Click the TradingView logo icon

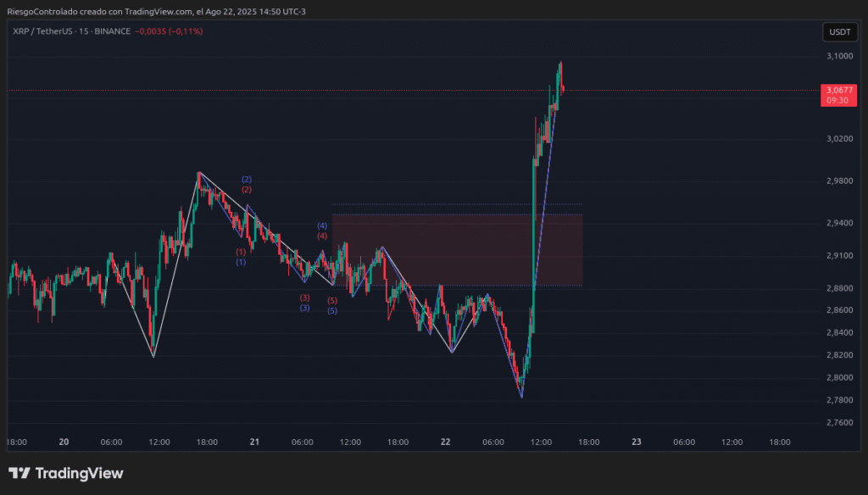click(19, 474)
